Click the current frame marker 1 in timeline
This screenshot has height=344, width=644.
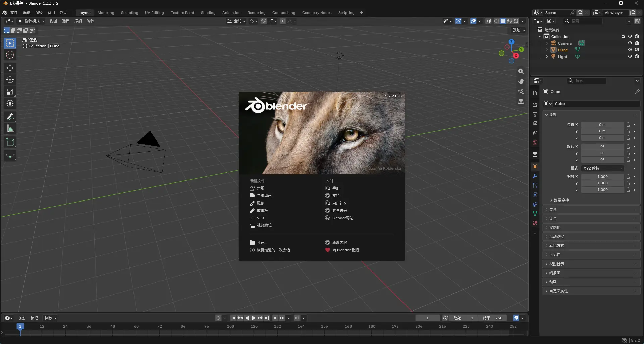pyautogui.click(x=20, y=326)
